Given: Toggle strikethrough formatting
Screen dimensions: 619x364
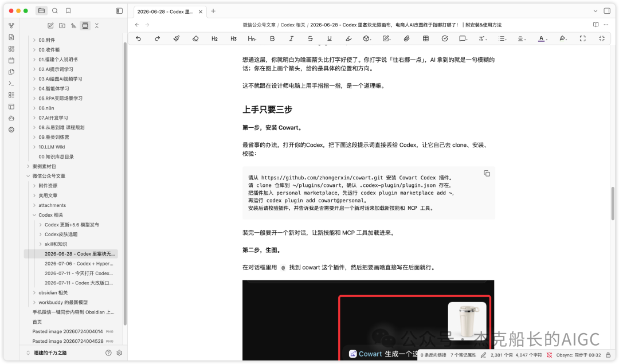Looking at the screenshot, I should tap(310, 38).
